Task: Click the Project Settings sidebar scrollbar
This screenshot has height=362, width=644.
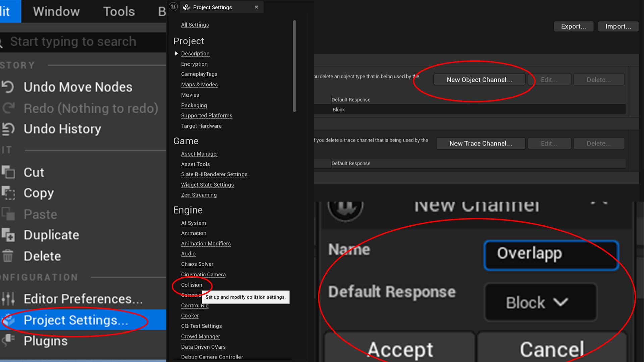Action: [x=294, y=66]
